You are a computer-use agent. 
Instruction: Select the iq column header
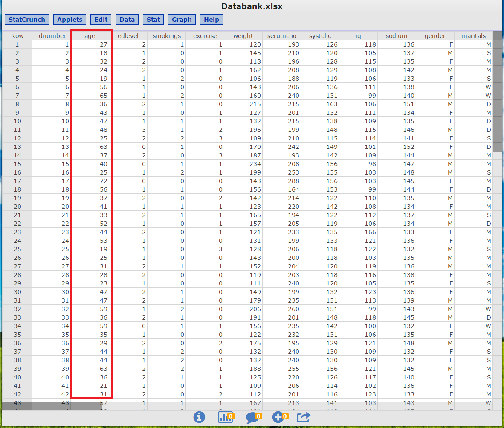(x=358, y=36)
